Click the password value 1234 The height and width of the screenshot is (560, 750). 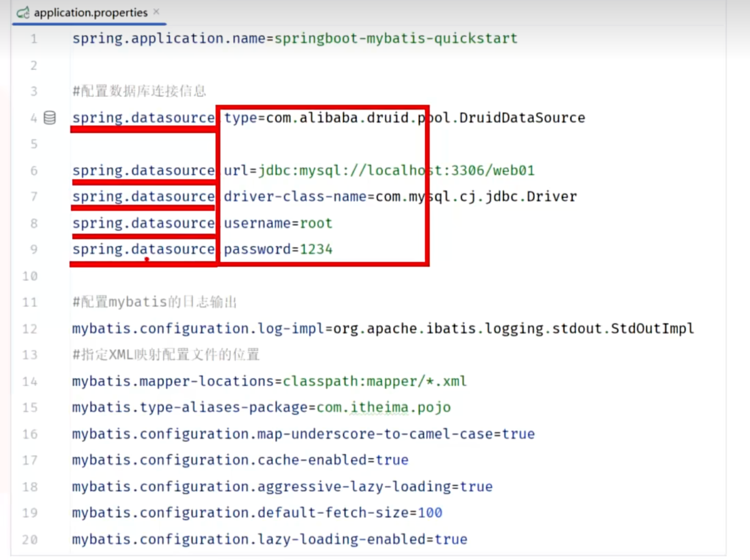tap(316, 250)
